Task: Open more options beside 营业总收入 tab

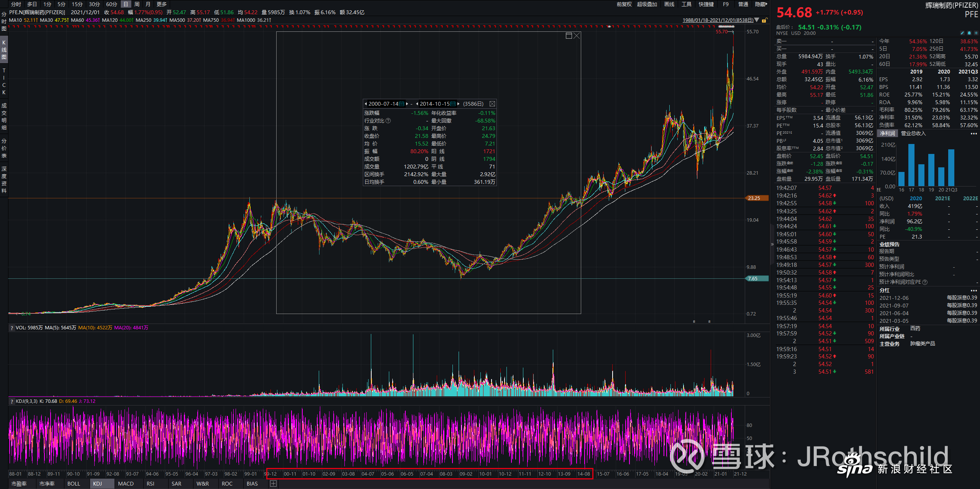Action: coord(973,134)
